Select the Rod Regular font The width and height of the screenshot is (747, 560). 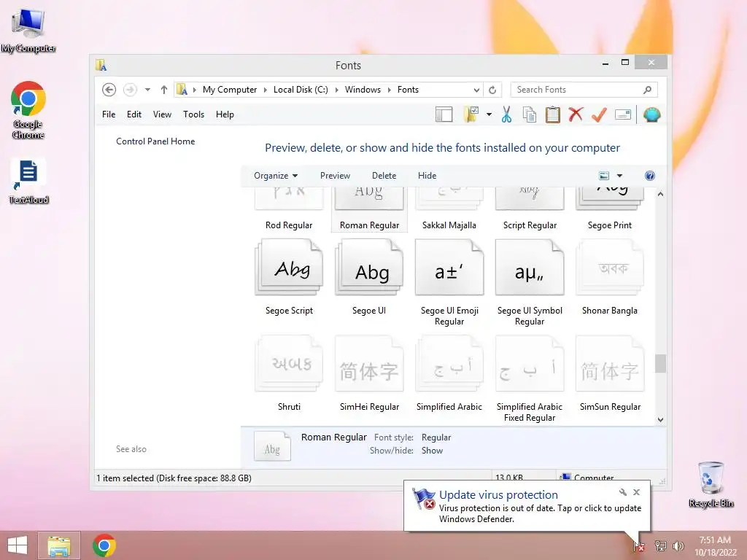tap(289, 209)
